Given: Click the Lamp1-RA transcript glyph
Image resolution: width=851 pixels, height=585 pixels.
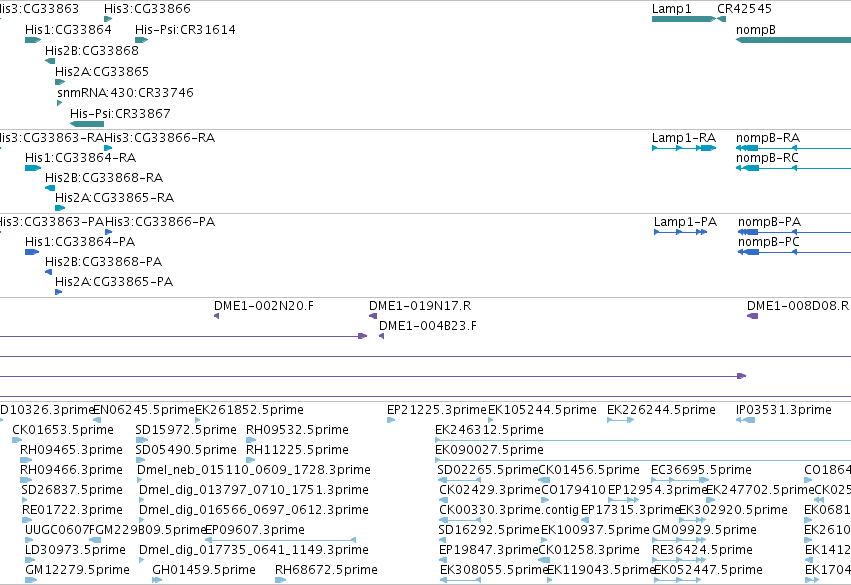Looking at the screenshot, I should (x=684, y=148).
